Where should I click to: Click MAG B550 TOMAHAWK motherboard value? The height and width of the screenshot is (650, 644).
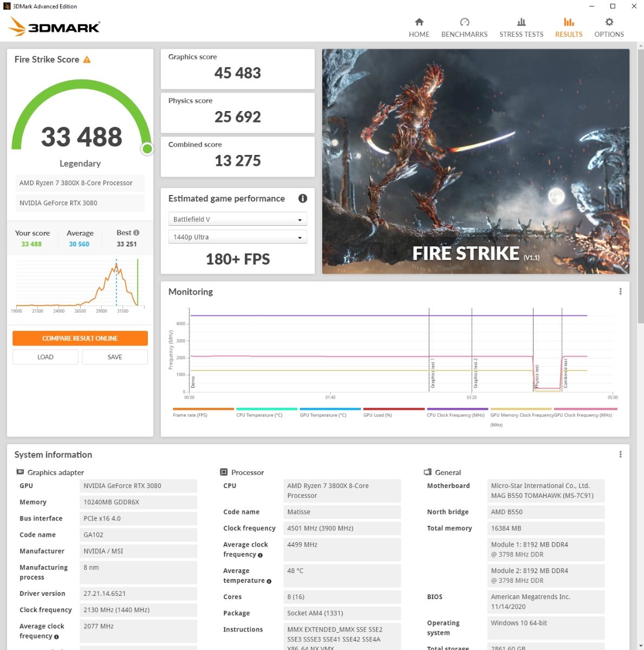(x=546, y=491)
